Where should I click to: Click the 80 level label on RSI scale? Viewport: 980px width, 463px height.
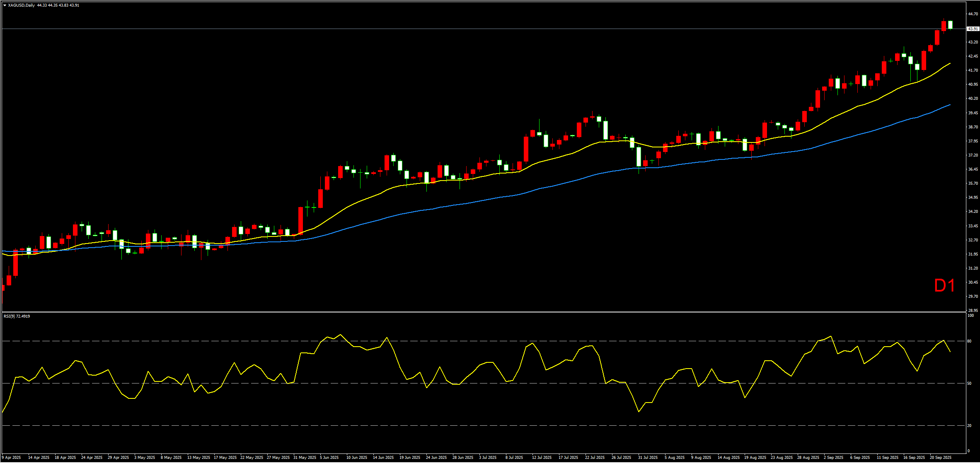click(x=969, y=341)
